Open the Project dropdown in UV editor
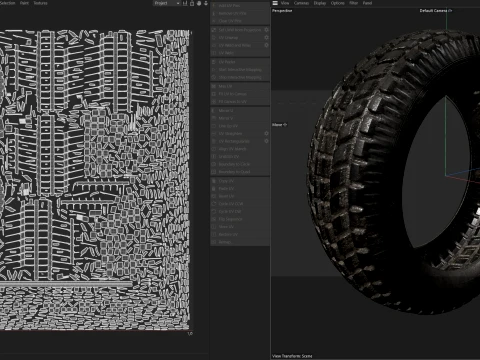 point(167,3)
